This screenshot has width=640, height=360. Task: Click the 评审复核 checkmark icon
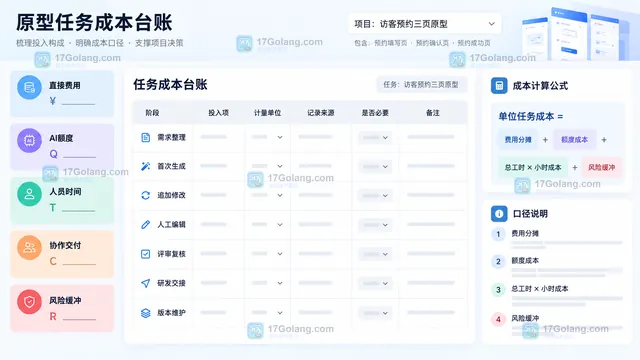(145, 254)
